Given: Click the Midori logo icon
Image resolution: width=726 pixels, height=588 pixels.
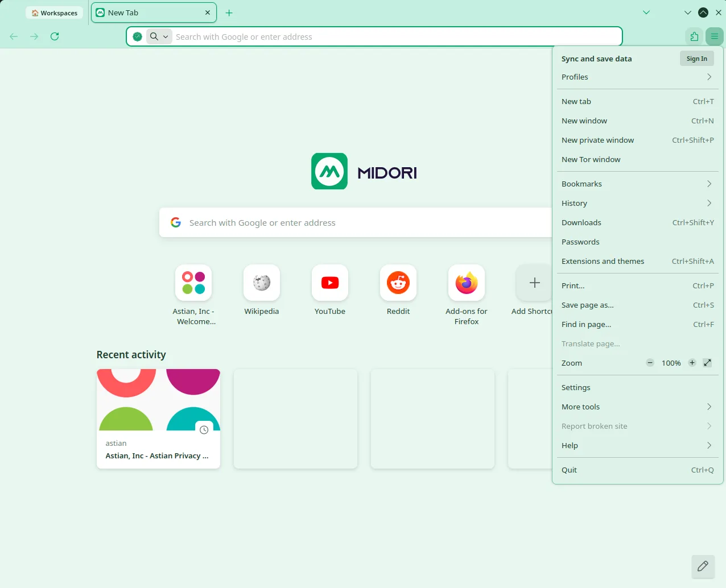Looking at the screenshot, I should point(329,171).
